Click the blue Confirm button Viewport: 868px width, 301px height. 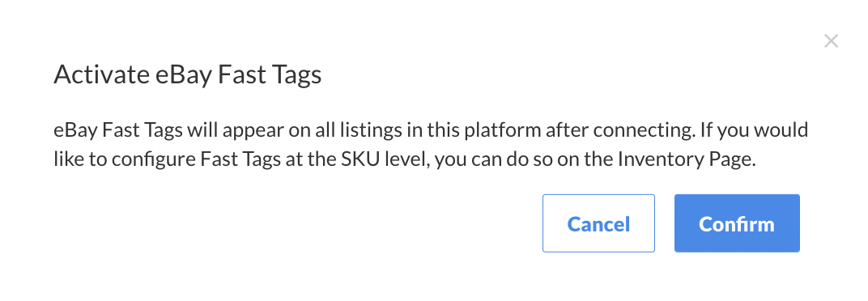coord(737,223)
